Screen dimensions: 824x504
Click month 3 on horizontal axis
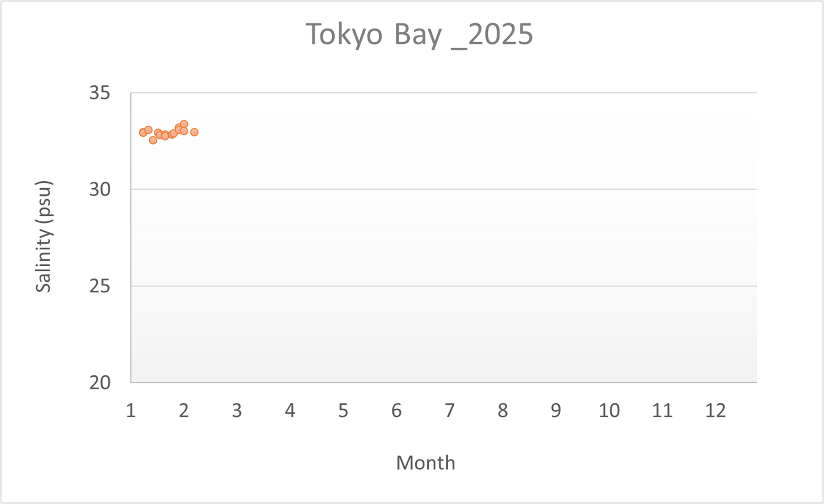pyautogui.click(x=237, y=410)
